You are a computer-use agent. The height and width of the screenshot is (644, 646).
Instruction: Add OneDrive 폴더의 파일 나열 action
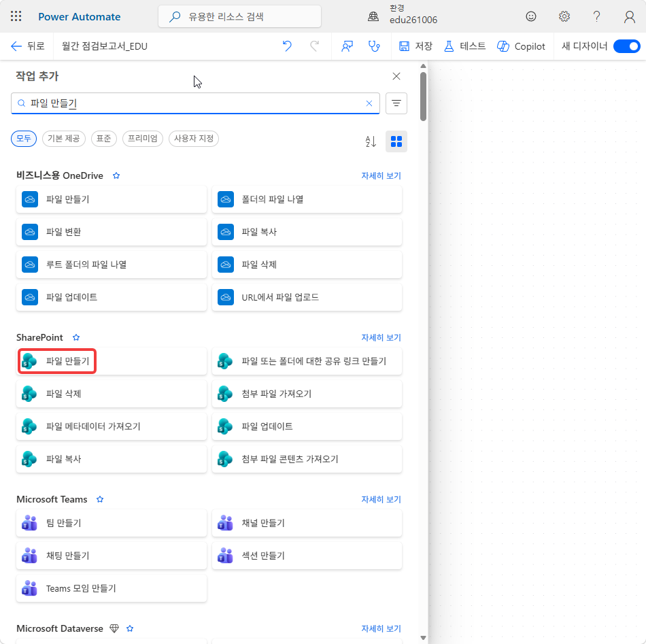pos(307,199)
